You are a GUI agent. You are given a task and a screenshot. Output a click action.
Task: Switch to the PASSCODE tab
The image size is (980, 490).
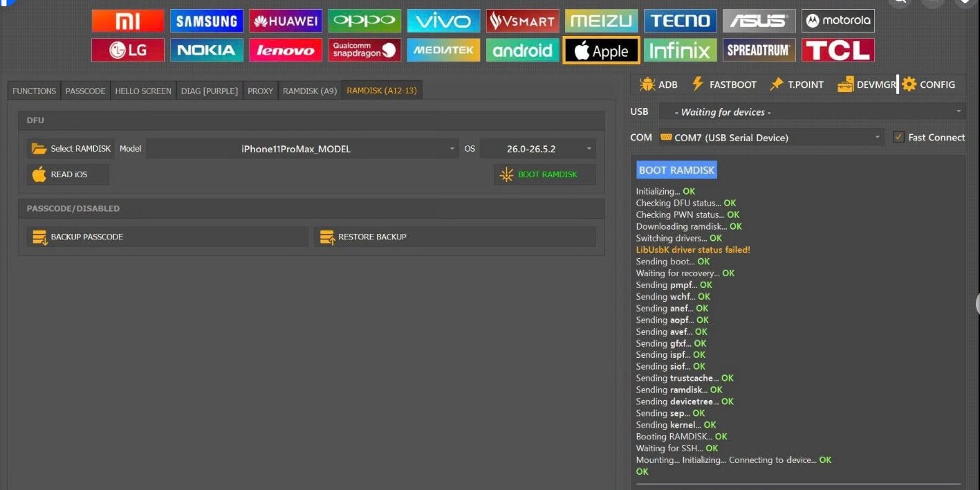click(86, 91)
